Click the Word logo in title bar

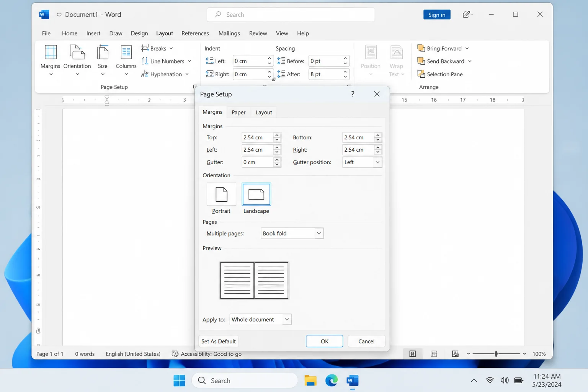point(44,15)
